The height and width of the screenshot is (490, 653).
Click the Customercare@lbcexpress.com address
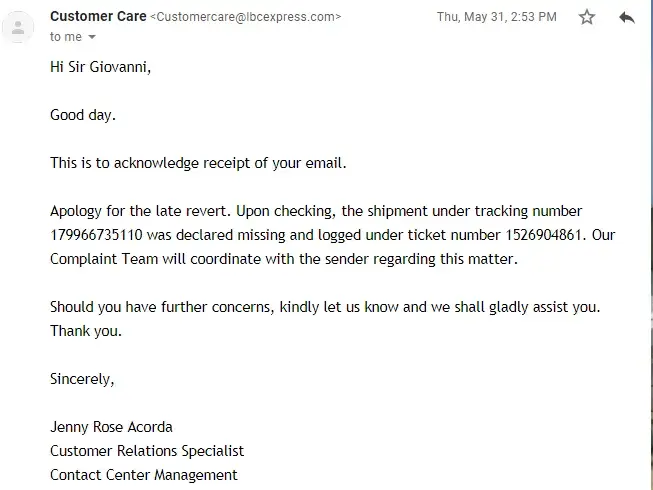[x=245, y=17]
